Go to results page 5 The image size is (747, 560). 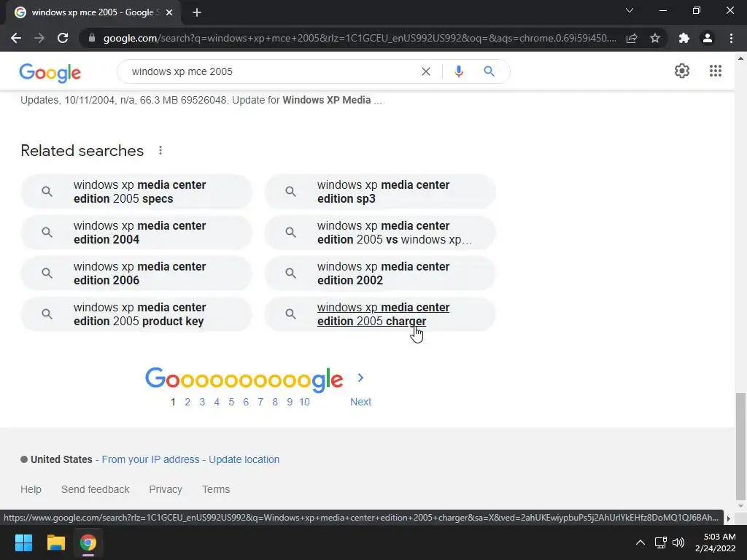231,402
